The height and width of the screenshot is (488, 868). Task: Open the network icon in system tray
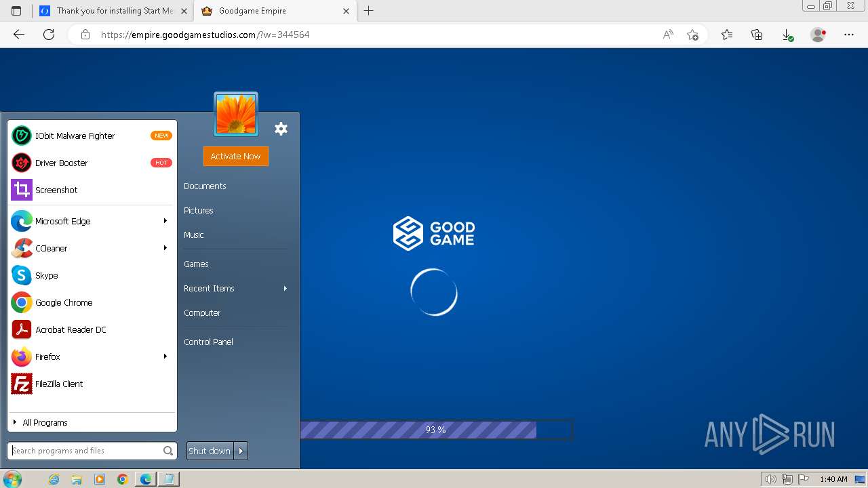click(x=788, y=479)
